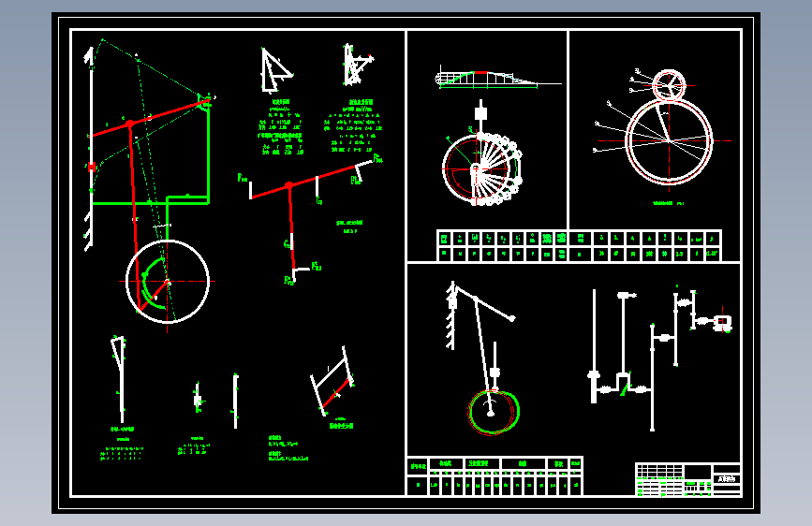Click the displacement curve diagram above the cam

click(497, 79)
